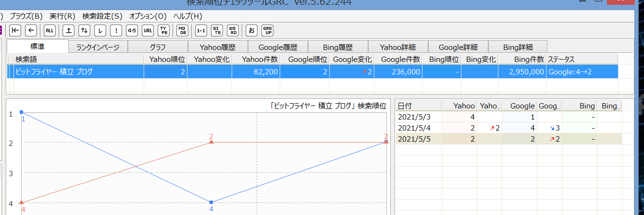644x215 pixels.
Task: Sort by the ステータス column header
Action: (x=582, y=60)
